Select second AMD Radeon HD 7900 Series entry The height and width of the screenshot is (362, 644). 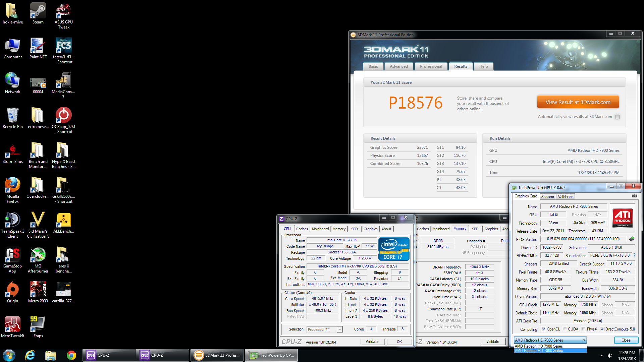(550, 351)
